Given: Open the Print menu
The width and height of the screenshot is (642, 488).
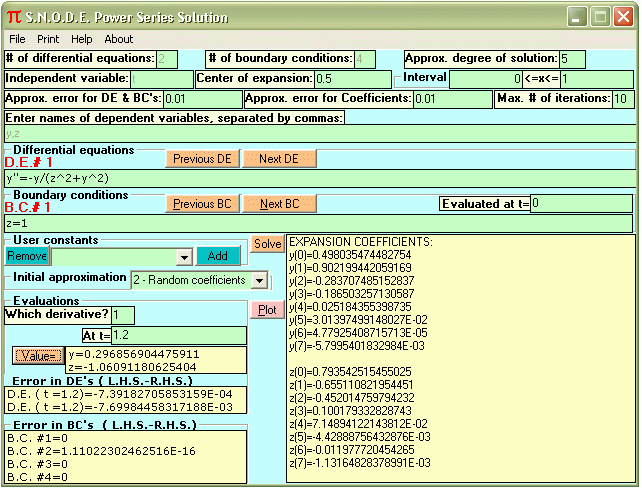Looking at the screenshot, I should click(x=48, y=39).
